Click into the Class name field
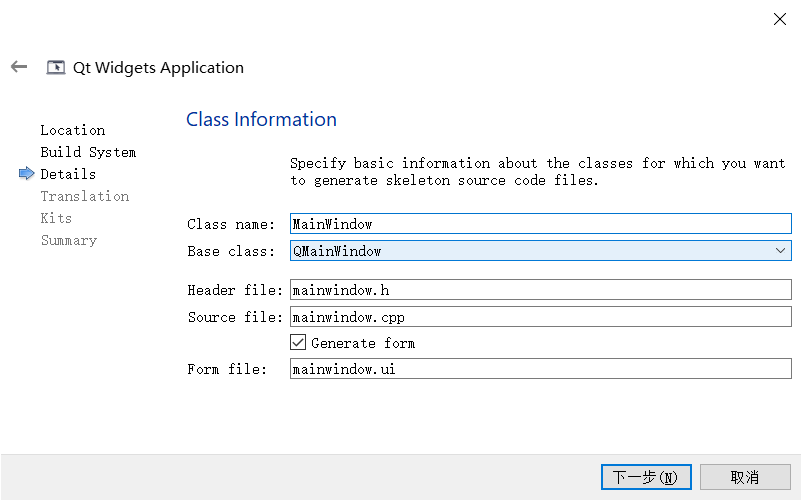Viewport: 802px width, 501px height. 540,224
